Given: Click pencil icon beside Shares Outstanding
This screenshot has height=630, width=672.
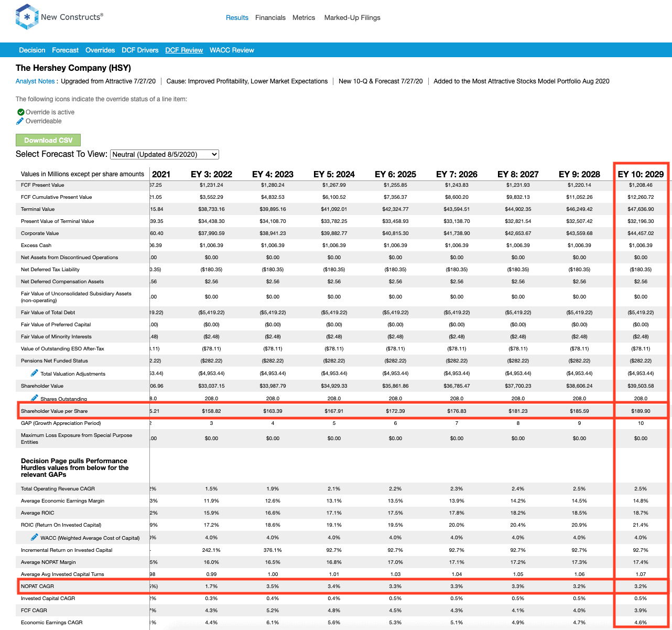Looking at the screenshot, I should (x=35, y=398).
